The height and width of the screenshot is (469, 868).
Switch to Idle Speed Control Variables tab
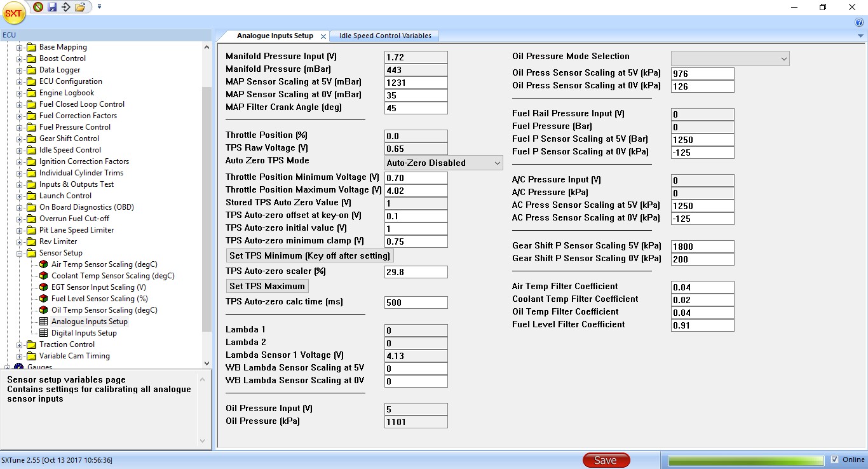point(384,36)
